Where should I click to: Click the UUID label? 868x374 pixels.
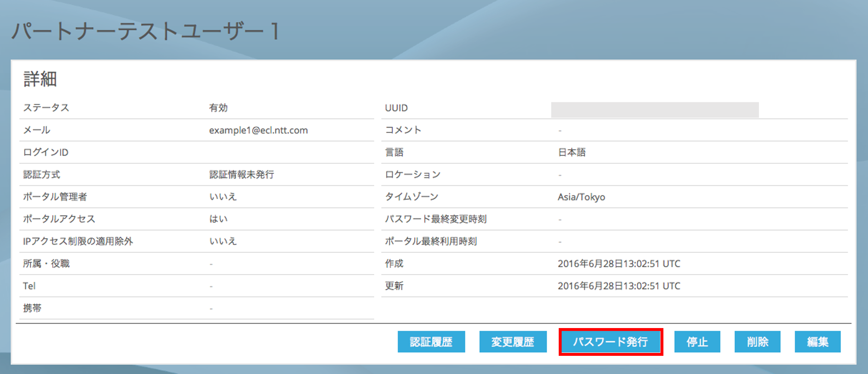(396, 108)
